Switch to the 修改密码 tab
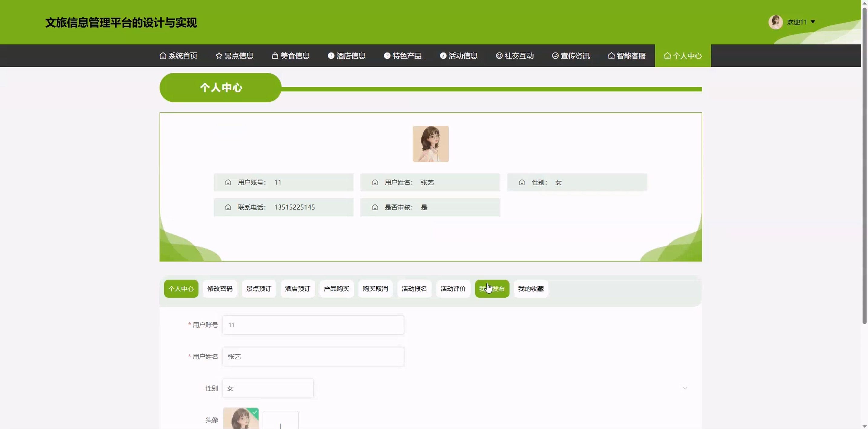The image size is (868, 429). (220, 289)
